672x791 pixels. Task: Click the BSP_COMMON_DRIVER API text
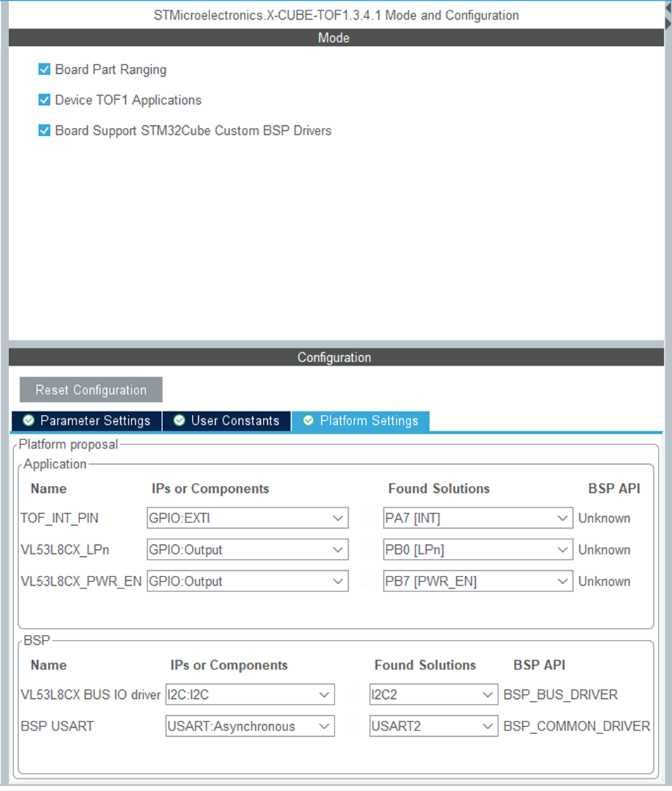tap(576, 726)
